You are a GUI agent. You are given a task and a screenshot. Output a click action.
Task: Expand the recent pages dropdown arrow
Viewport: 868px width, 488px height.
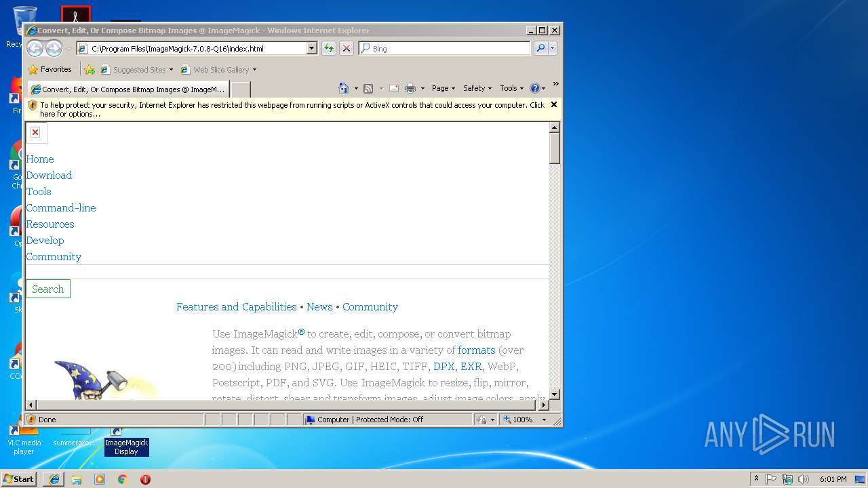tap(68, 49)
